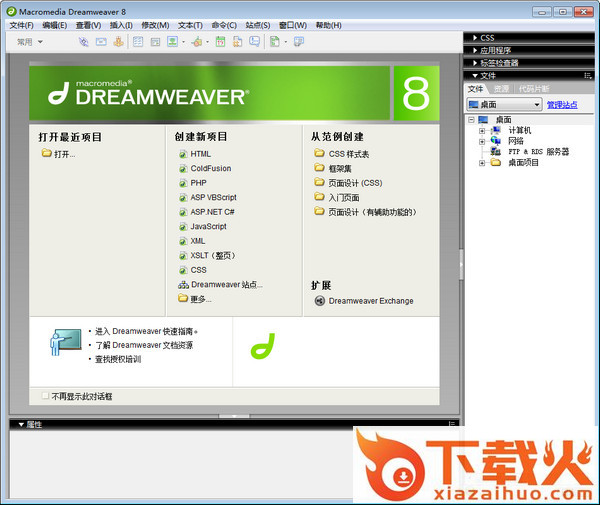
Task: Click the folder icon next to 框架集
Action: pos(319,168)
